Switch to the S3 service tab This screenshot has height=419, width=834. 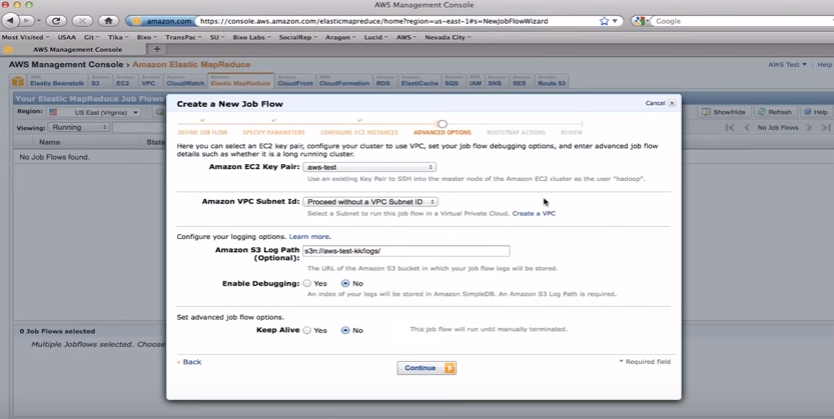[97, 81]
